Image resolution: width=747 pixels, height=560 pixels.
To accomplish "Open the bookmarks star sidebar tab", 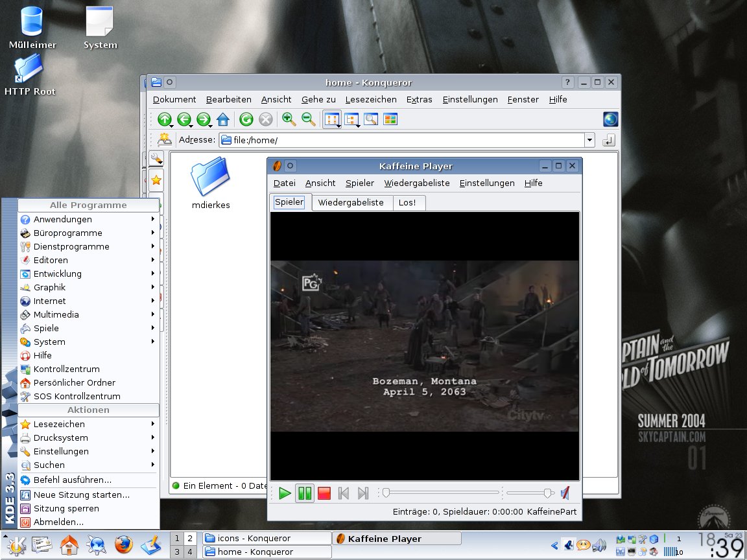I will click(156, 180).
